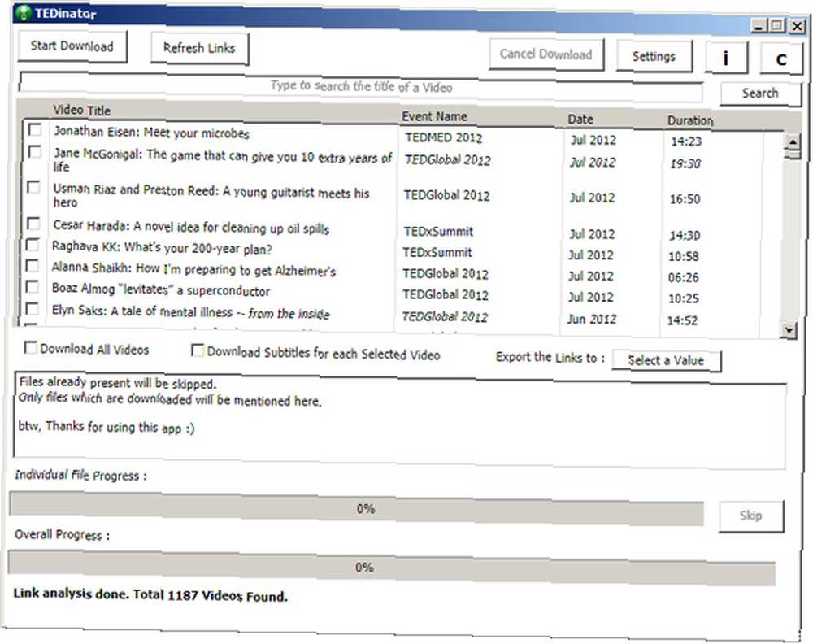Tick the Alanna Shaikh Alzheimer's video checkbox

(x=33, y=266)
